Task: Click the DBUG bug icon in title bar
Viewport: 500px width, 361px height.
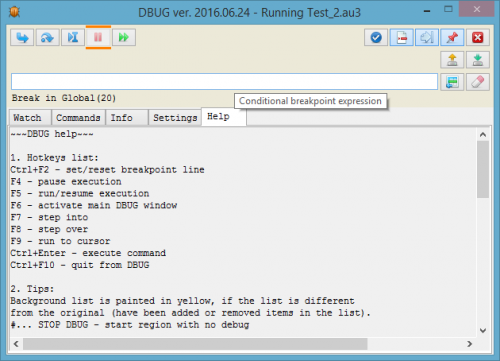Action: (15, 12)
